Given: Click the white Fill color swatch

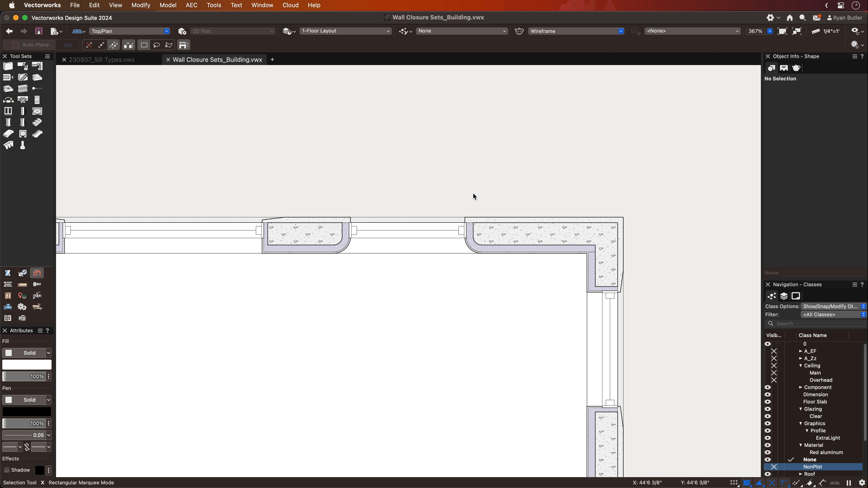Looking at the screenshot, I should 27,365.
